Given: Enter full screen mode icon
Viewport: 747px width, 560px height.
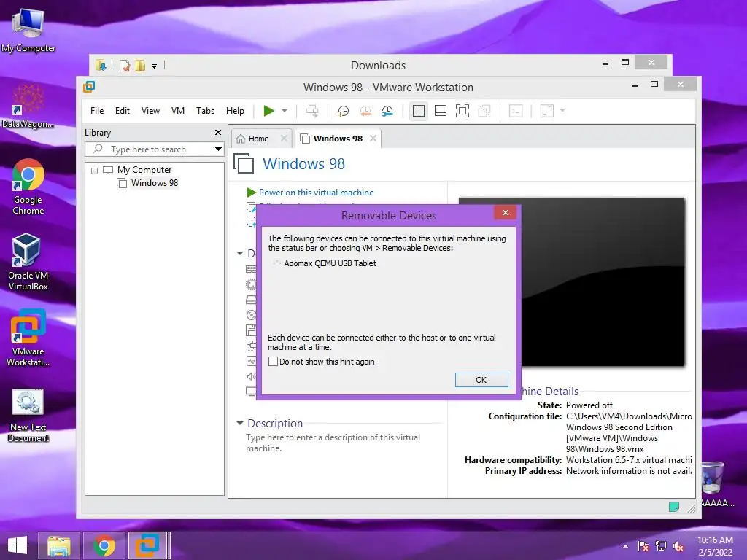Looking at the screenshot, I should point(462,111).
